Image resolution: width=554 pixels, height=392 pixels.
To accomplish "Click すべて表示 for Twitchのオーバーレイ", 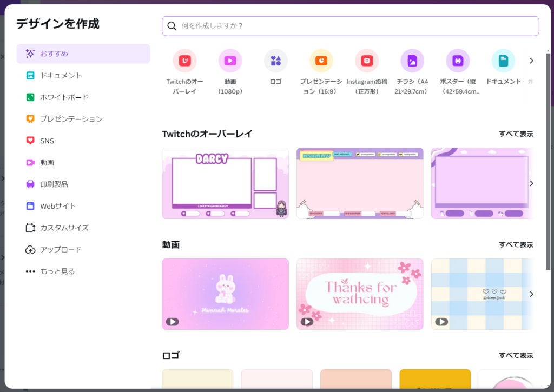I will tap(516, 133).
